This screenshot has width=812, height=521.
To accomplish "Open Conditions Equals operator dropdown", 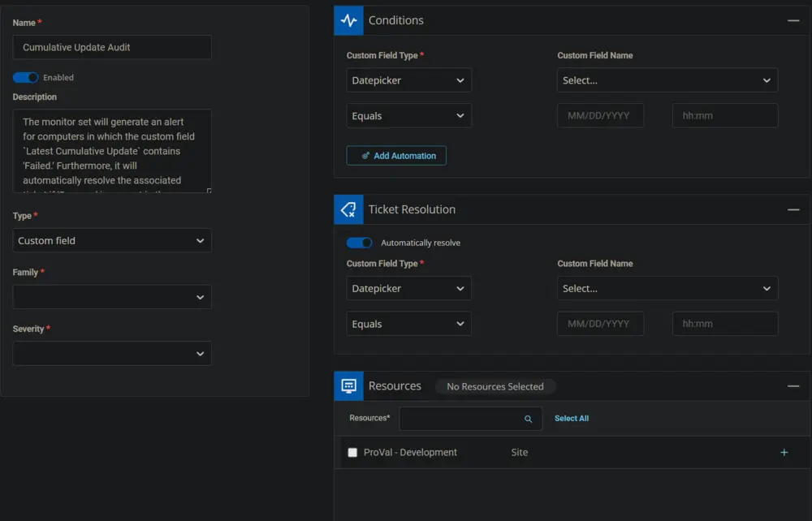I will (408, 116).
